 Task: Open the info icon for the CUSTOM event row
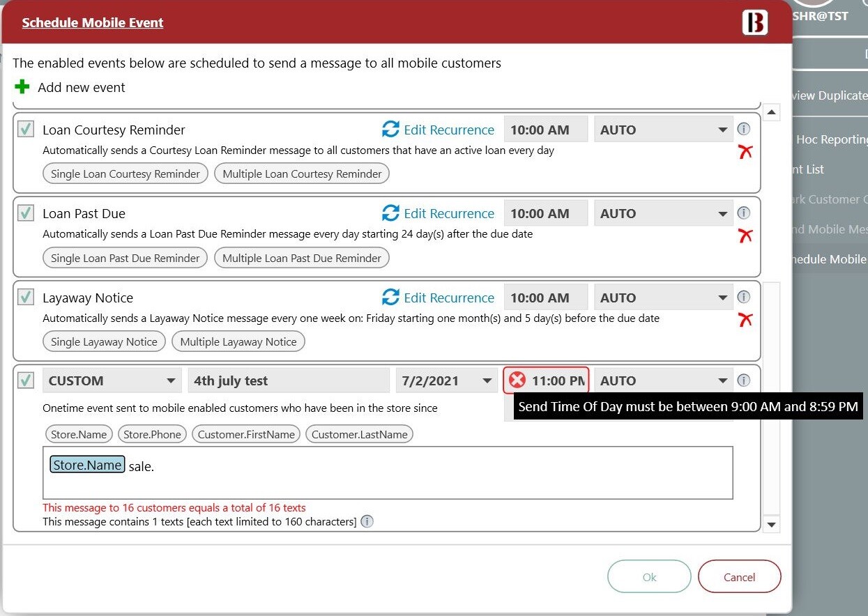pos(744,380)
